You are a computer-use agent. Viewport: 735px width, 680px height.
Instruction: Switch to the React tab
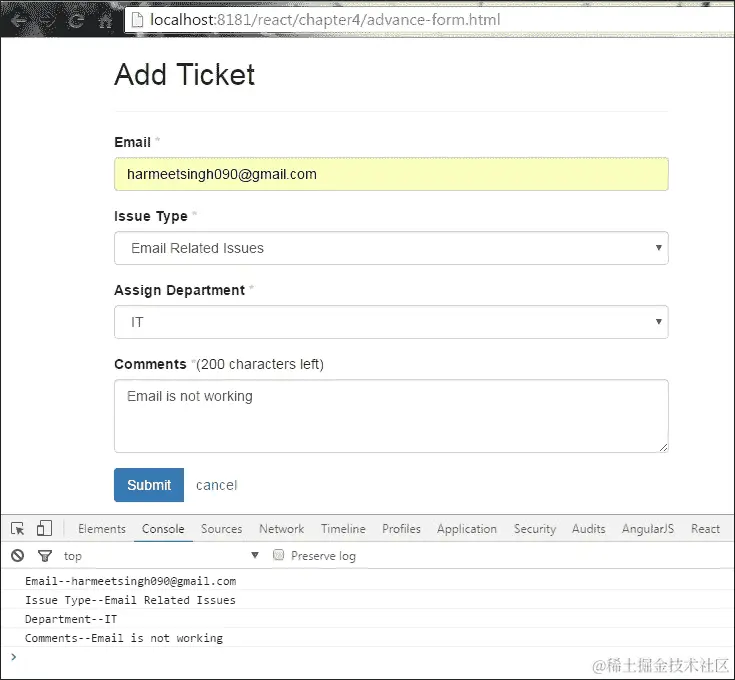(x=705, y=529)
